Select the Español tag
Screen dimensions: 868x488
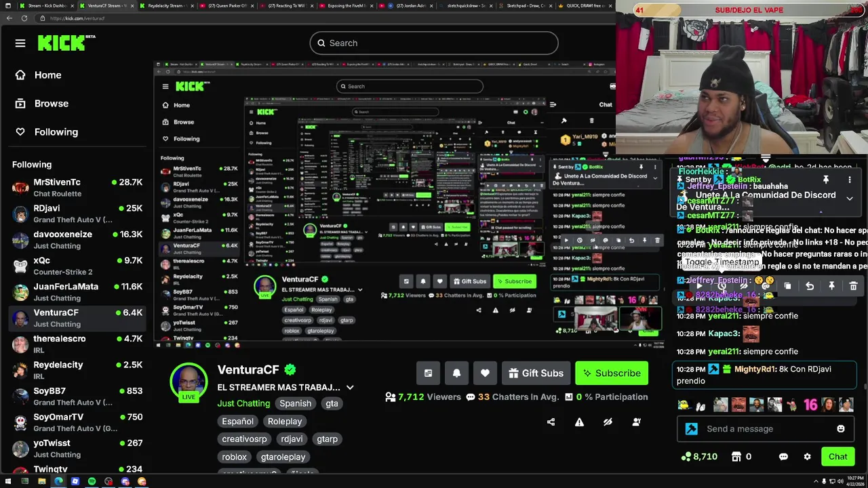(237, 421)
